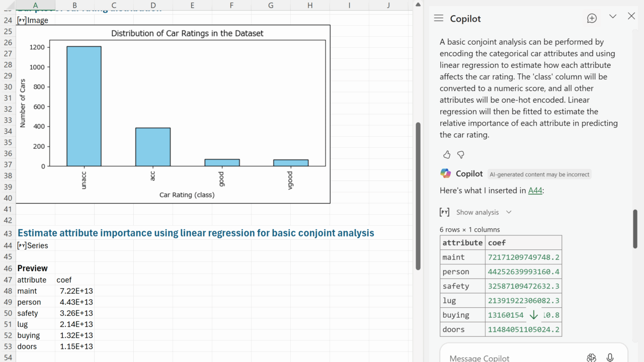Image resolution: width=644 pixels, height=362 pixels.
Task: Click 11484051105024.2 in Copilot's table
Action: (523, 330)
